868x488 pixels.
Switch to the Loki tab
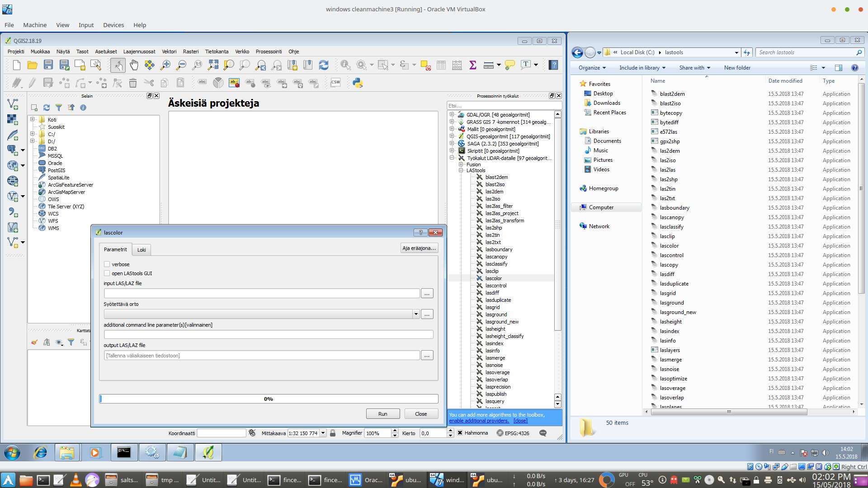tap(142, 250)
